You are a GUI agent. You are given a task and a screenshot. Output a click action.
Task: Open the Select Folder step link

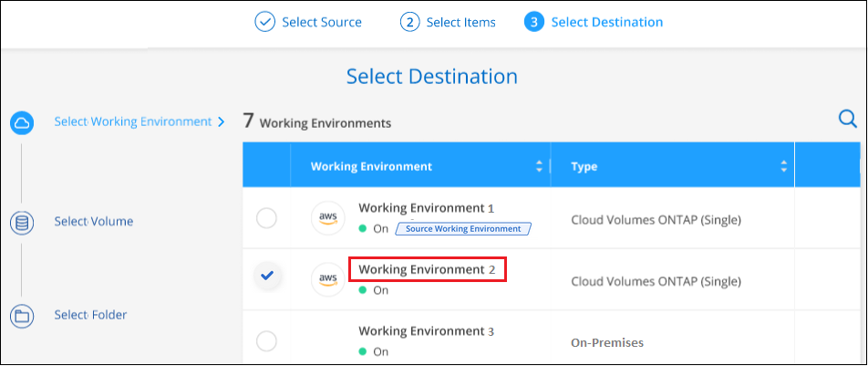90,315
